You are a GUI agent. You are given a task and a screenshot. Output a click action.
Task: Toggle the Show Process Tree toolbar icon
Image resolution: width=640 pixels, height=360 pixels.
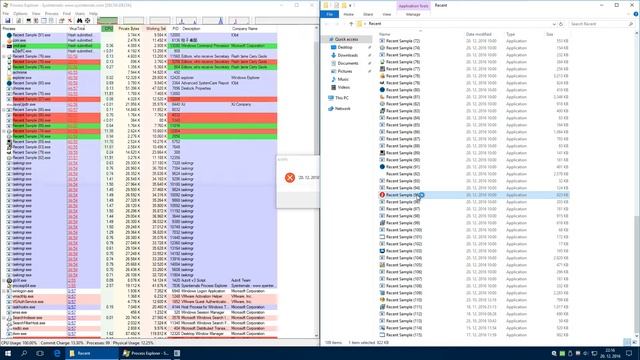(36, 20)
